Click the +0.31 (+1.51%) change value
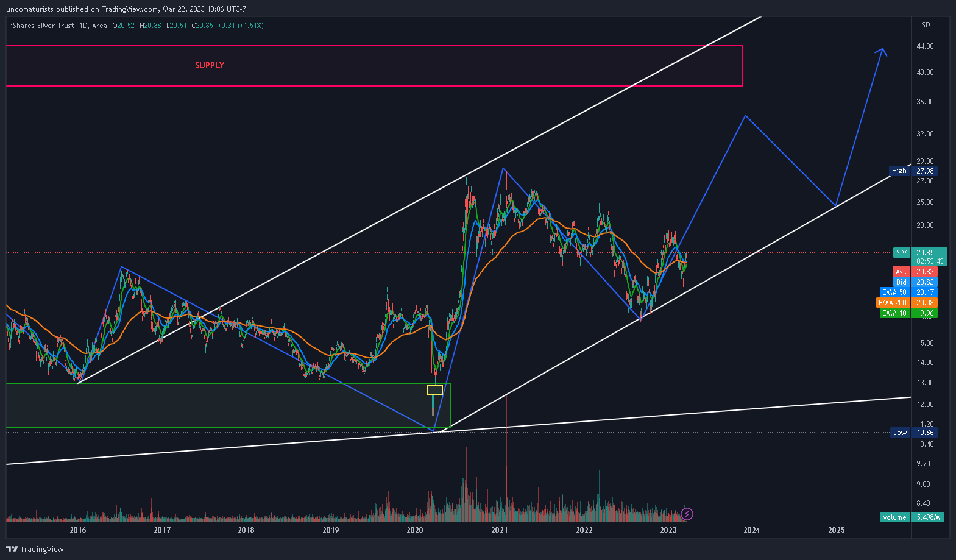This screenshot has width=956, height=560. tap(241, 26)
